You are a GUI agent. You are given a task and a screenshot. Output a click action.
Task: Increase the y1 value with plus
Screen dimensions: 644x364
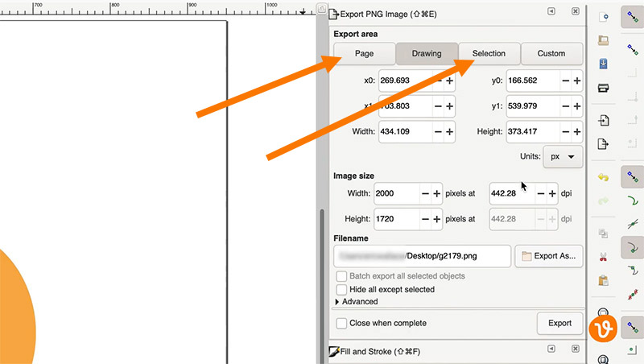click(x=577, y=106)
